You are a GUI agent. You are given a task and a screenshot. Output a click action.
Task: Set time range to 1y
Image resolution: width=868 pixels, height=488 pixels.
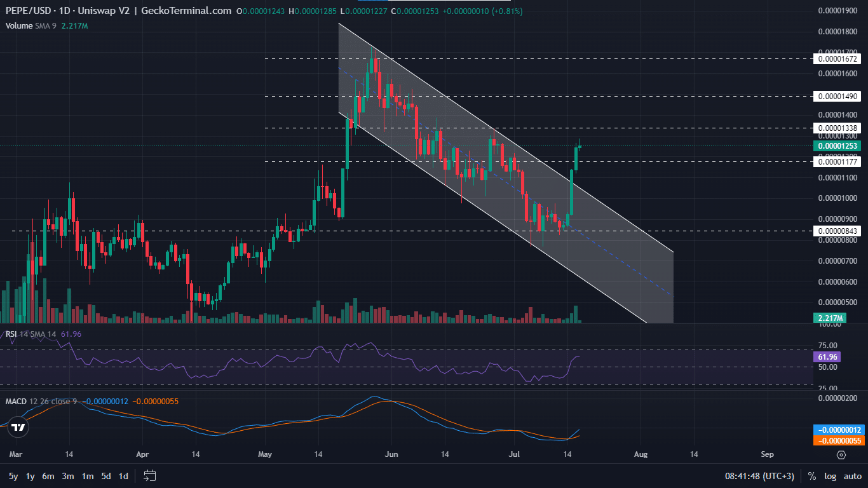tap(31, 476)
